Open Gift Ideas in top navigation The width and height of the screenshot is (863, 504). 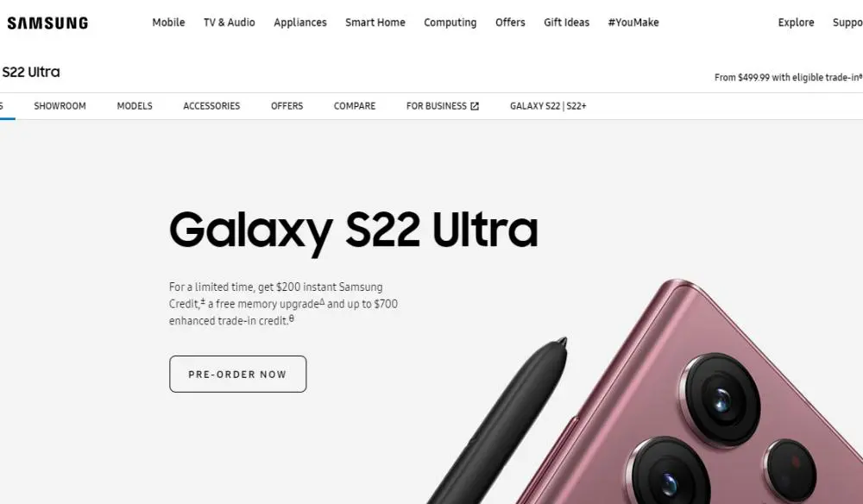[x=566, y=22]
